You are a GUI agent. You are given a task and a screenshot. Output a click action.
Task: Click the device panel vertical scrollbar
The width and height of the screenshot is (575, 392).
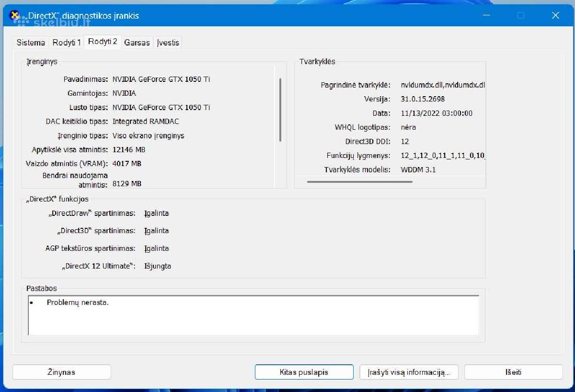click(280, 110)
